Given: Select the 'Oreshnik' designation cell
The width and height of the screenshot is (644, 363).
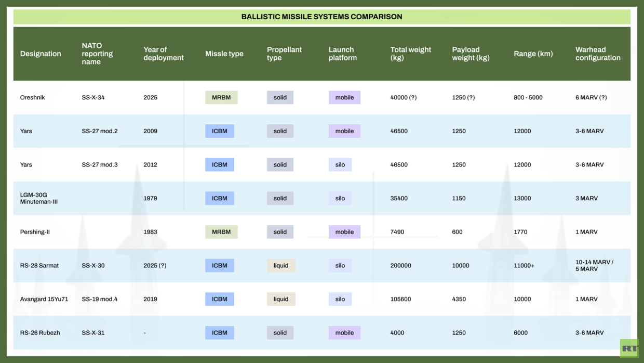Looking at the screenshot, I should point(32,97).
